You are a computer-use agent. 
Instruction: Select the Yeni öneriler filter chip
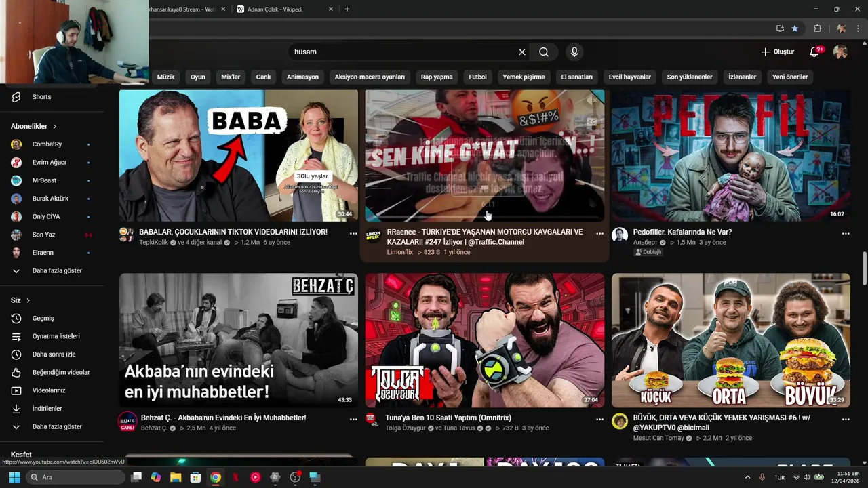(790, 77)
